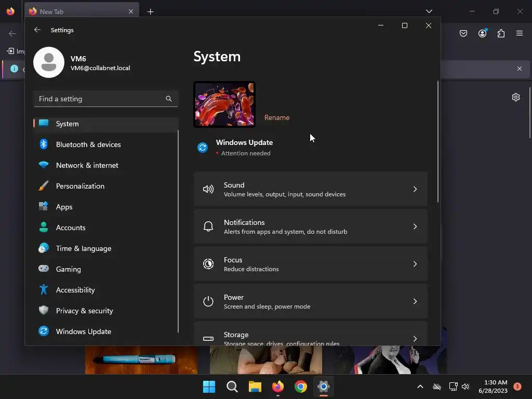Image resolution: width=532 pixels, height=399 pixels.
Task: Select Privacy & security category
Action: tap(106, 311)
